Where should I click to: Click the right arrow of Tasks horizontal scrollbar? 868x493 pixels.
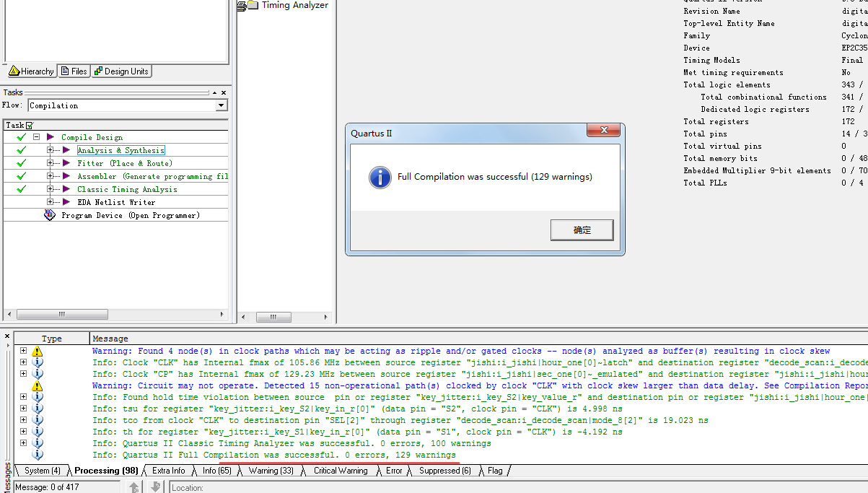click(x=223, y=315)
